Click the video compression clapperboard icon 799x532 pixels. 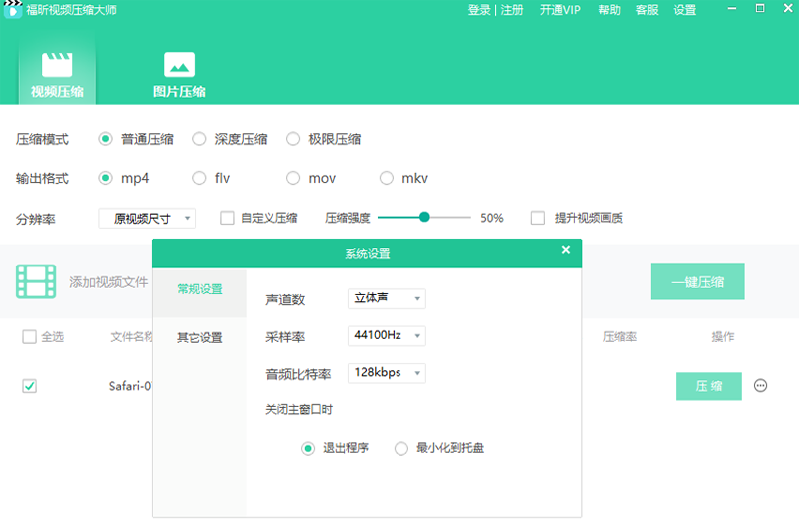click(x=57, y=66)
